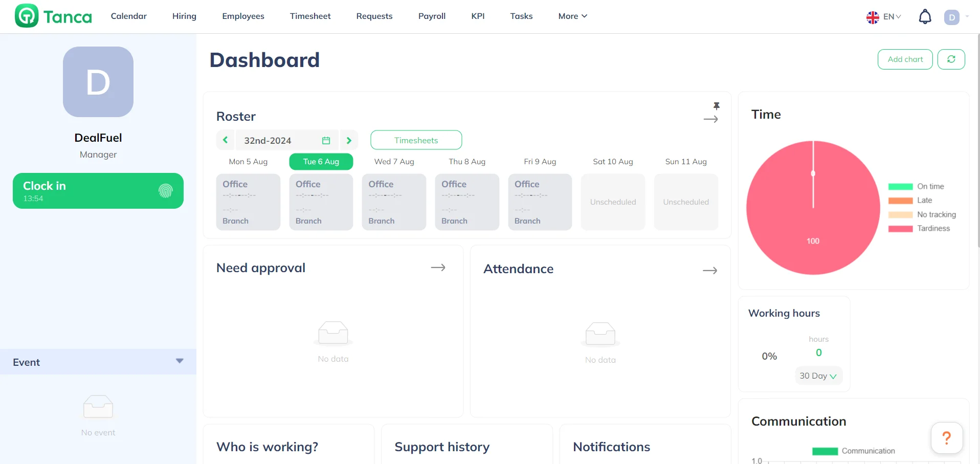Open Office shift card for Wednesday
The width and height of the screenshot is (980, 464).
coord(394,202)
